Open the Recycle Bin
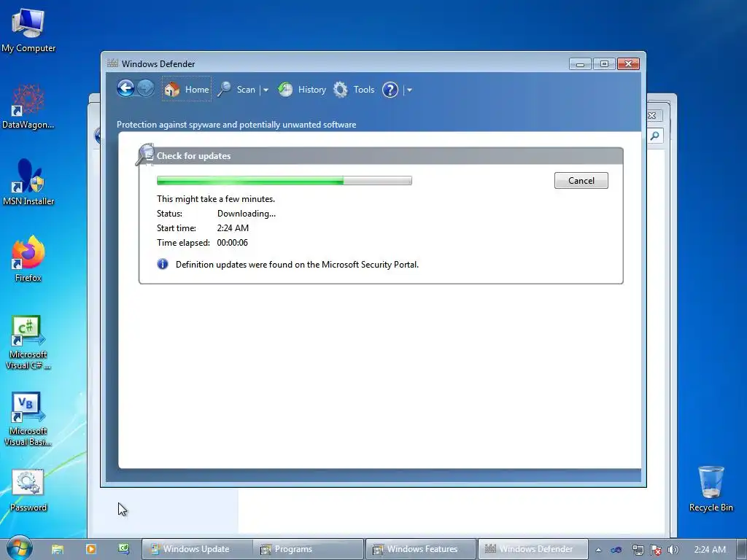 (x=711, y=489)
